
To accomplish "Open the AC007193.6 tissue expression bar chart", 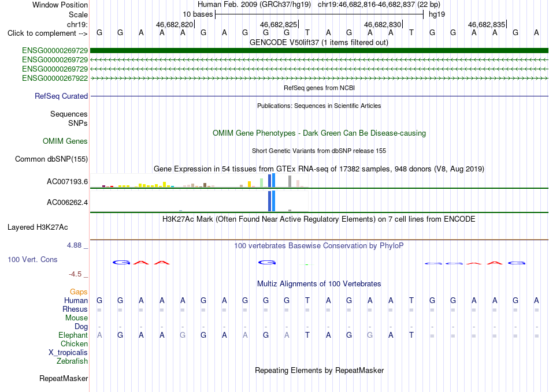I will [x=199, y=181].
